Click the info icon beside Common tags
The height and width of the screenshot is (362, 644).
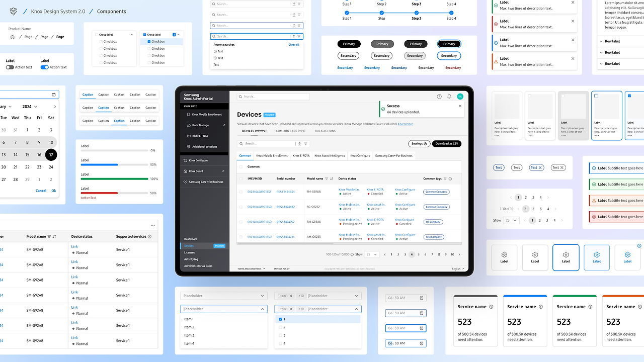pos(450,178)
